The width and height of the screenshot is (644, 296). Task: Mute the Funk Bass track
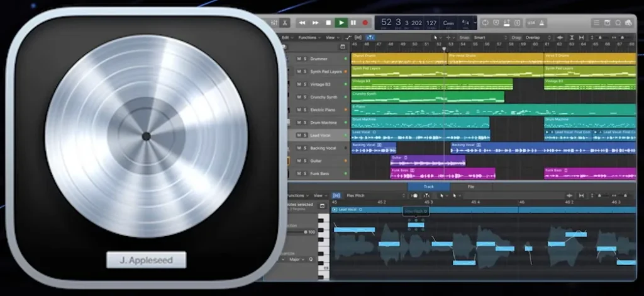coord(299,173)
